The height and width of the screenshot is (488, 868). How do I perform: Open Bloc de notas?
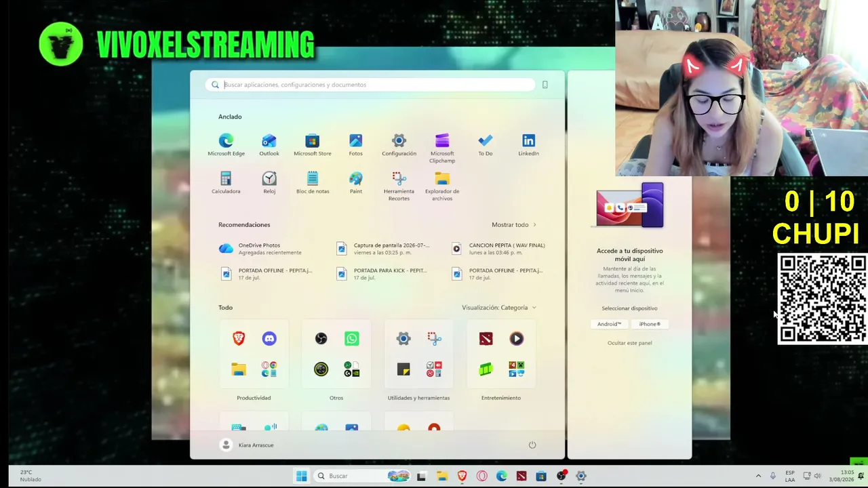(x=313, y=182)
